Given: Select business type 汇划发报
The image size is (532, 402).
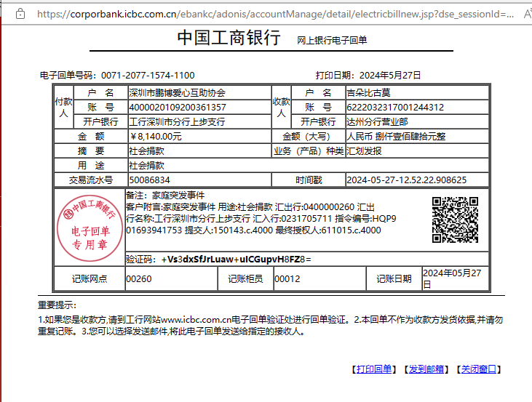Looking at the screenshot, I should click(364, 151).
